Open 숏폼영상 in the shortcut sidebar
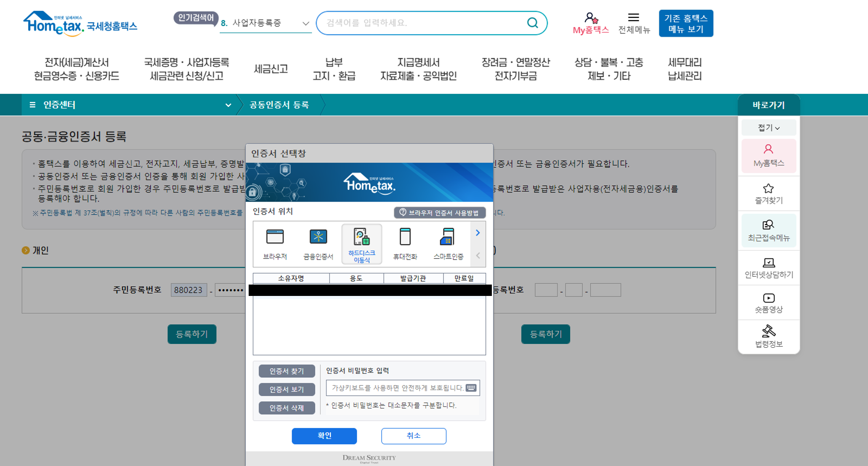Screen dimensions: 868x466 (x=768, y=303)
